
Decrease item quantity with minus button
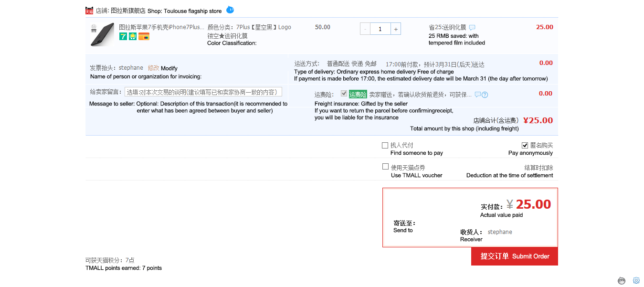point(365,29)
